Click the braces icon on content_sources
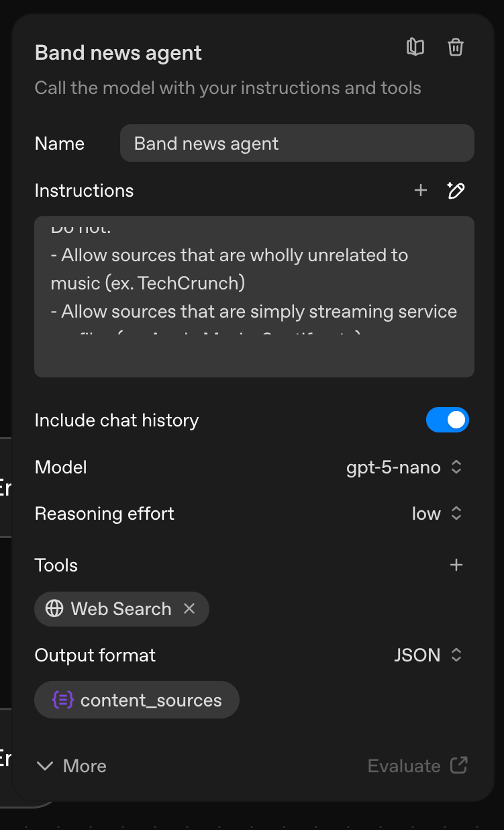504x830 pixels. [64, 700]
